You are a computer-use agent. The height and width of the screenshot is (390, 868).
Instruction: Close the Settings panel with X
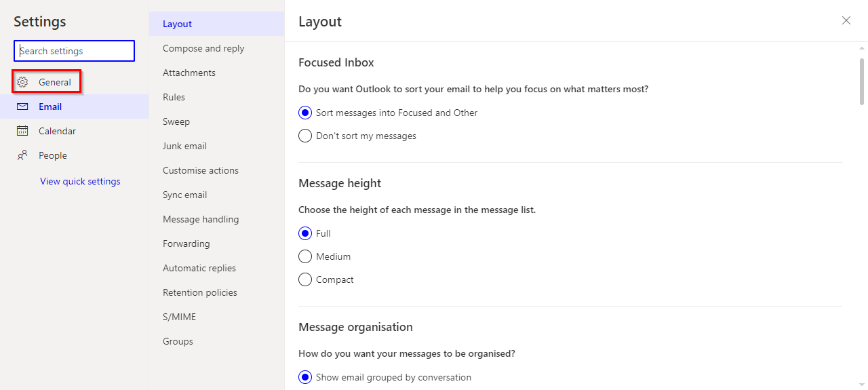[x=846, y=20]
